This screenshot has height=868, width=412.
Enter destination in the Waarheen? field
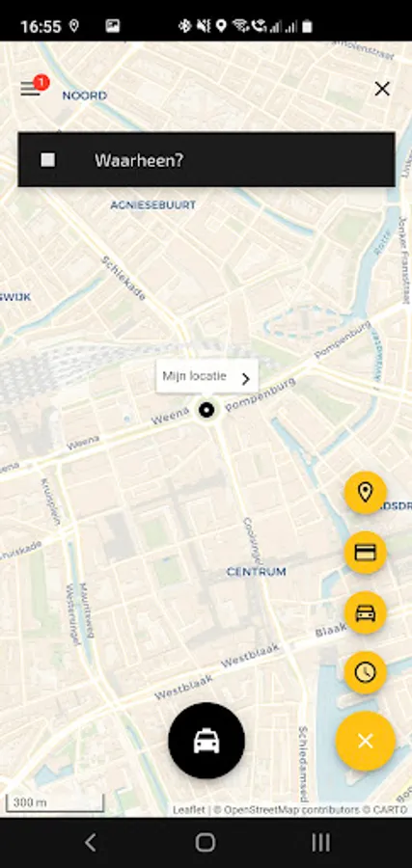click(x=206, y=159)
